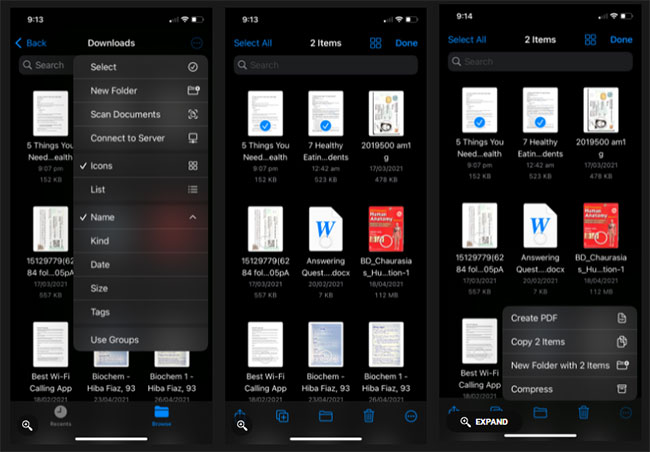Image resolution: width=650 pixels, height=452 pixels.
Task: Open Recents clock tab on left screen
Action: tap(61, 416)
